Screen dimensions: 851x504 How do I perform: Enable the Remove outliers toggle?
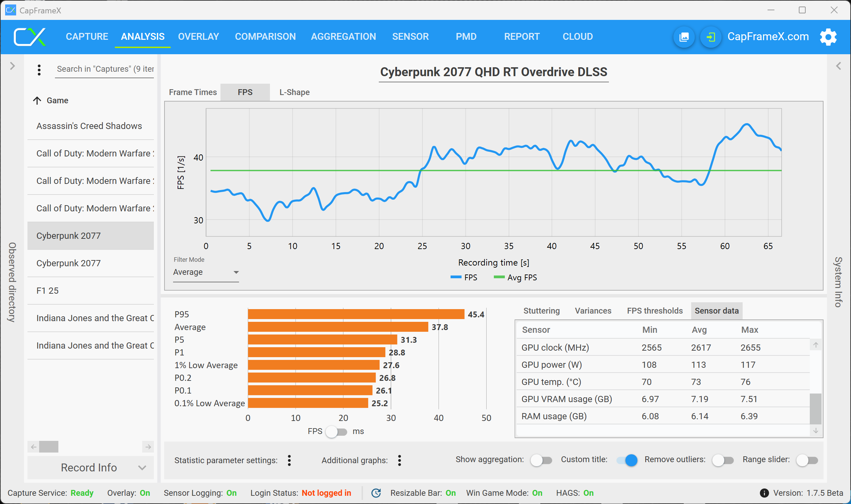[722, 460]
